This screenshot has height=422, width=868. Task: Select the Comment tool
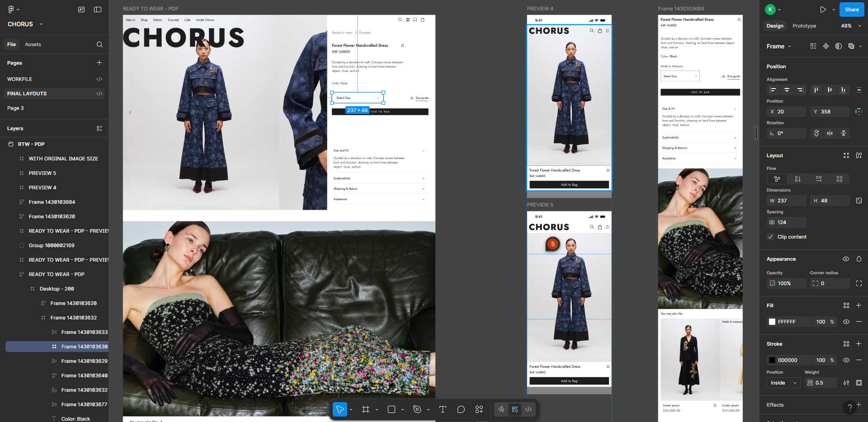coord(461,409)
